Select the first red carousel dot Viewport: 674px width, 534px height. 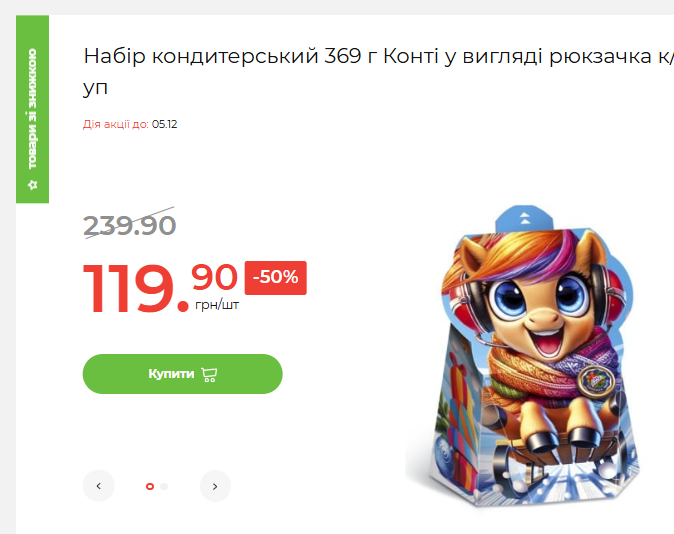(150, 486)
